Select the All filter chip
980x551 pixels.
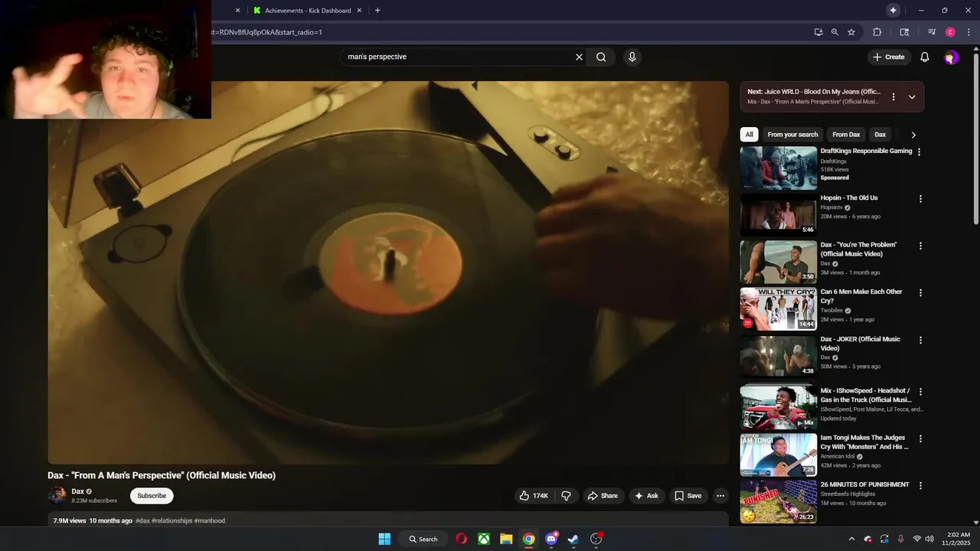pyautogui.click(x=749, y=135)
